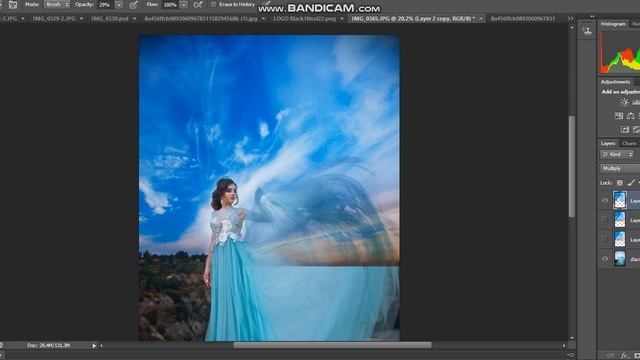Open the Adjustments panel tab
The width and height of the screenshot is (640, 360).
pyautogui.click(x=615, y=82)
